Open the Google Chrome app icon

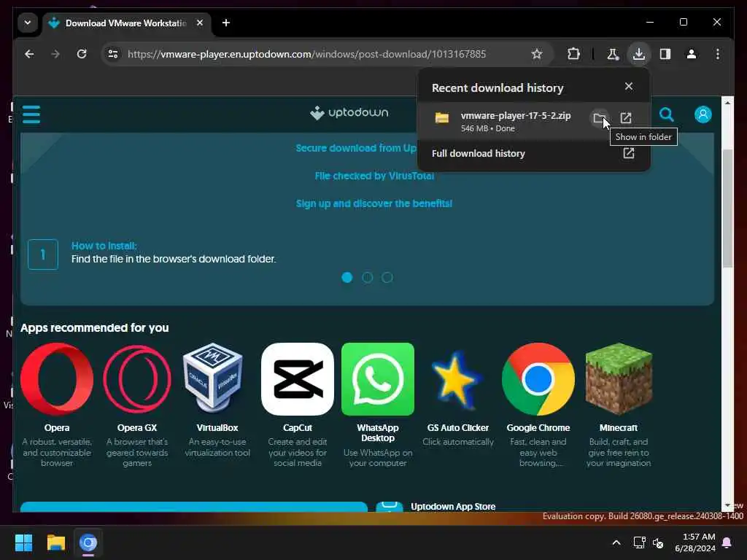538,379
